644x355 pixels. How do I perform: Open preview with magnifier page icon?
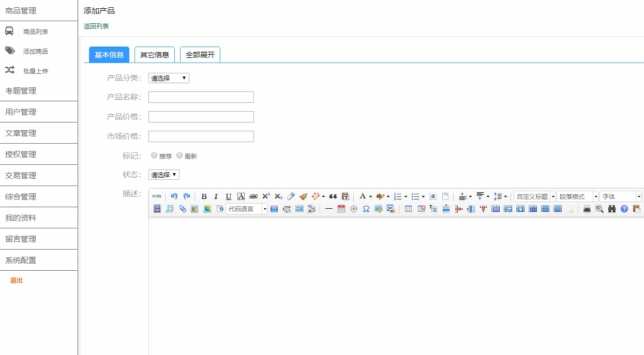click(600, 209)
